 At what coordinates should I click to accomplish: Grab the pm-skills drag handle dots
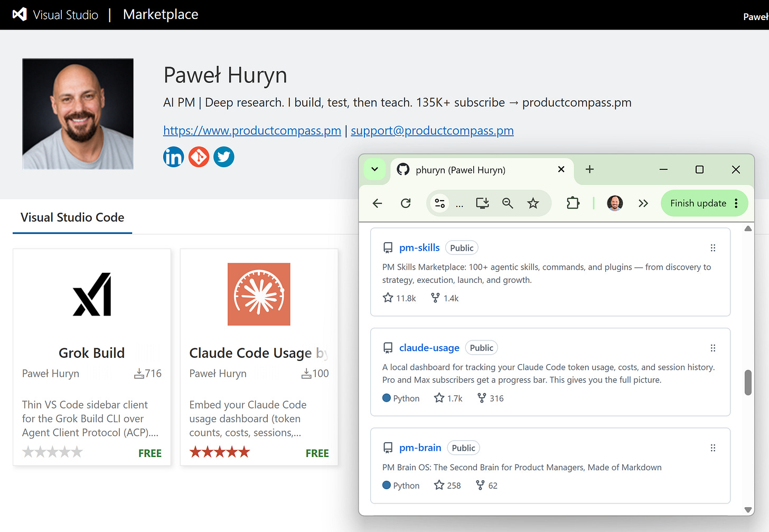pos(713,248)
